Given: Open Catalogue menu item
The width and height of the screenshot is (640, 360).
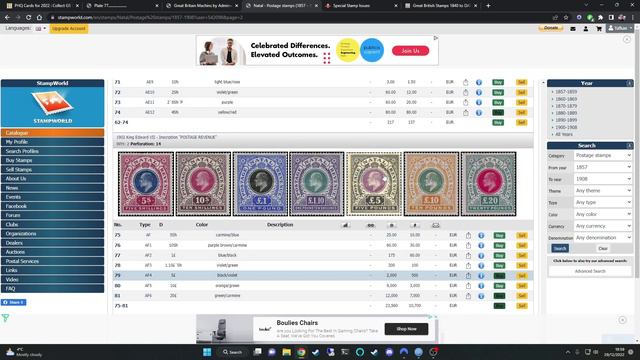Looking at the screenshot, I should (53, 133).
